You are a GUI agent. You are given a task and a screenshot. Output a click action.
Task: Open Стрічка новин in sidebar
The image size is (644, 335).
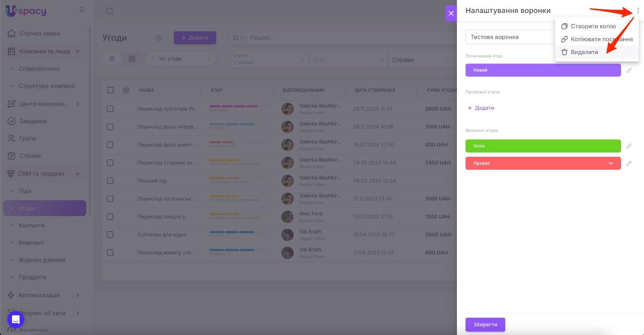tap(39, 33)
